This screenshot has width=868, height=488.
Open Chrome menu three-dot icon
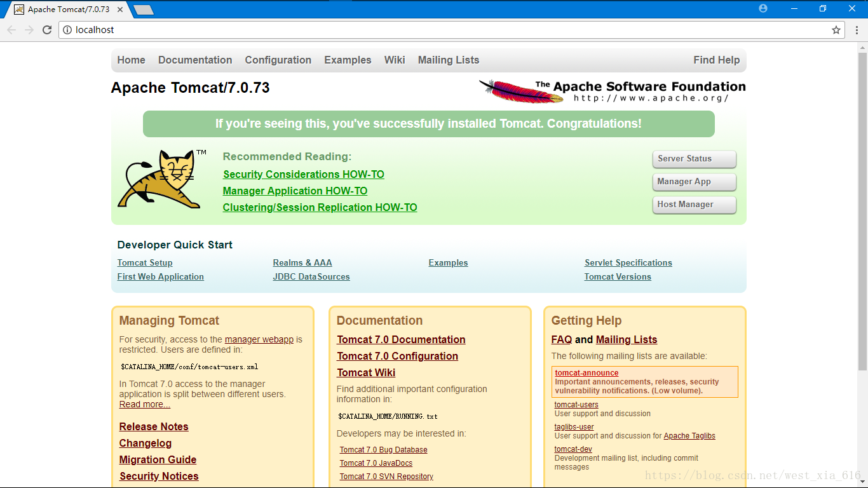856,30
